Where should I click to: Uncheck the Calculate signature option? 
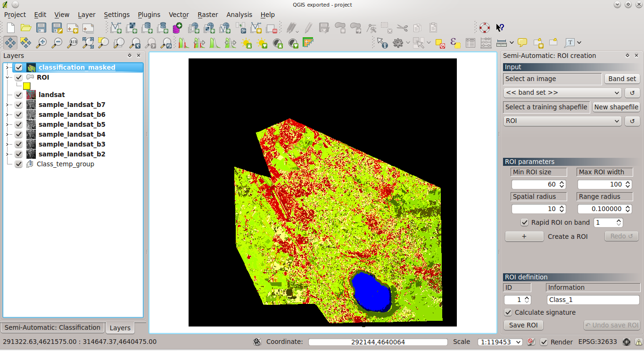(508, 312)
